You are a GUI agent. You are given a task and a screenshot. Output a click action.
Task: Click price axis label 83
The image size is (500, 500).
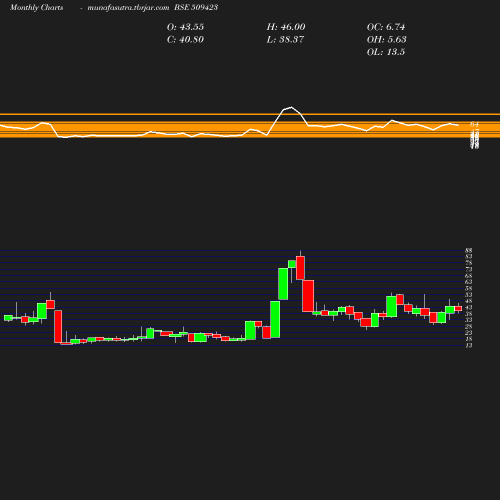coord(469,257)
